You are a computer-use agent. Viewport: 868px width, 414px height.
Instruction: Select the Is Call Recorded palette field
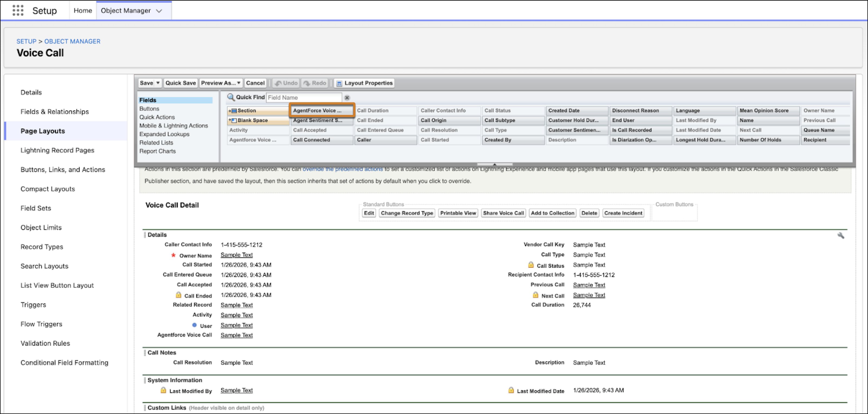[641, 130]
